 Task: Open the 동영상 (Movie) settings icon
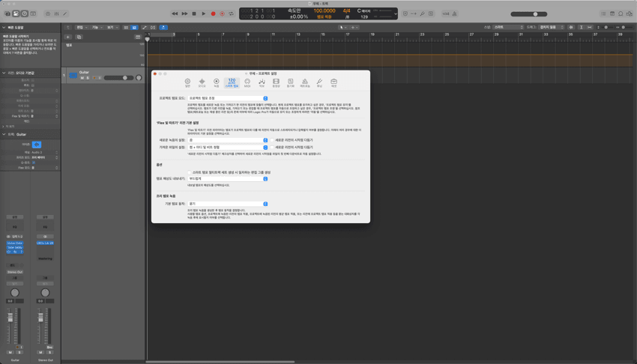pyautogui.click(x=276, y=82)
